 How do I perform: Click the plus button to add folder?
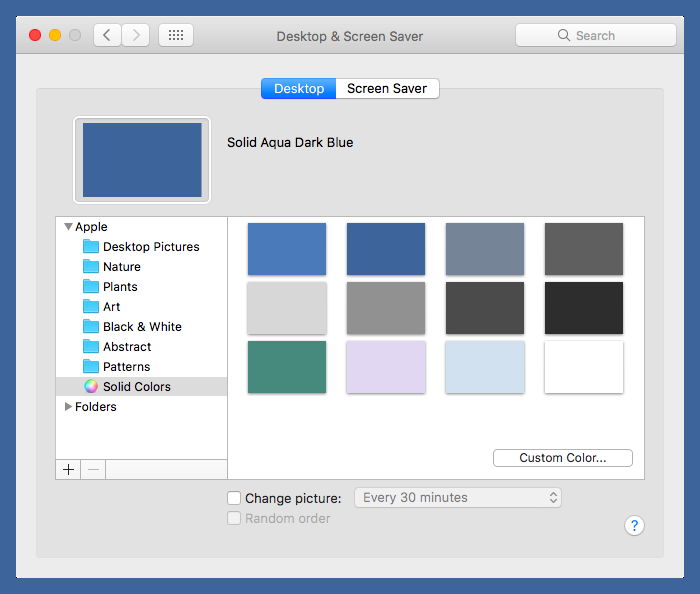coord(68,469)
